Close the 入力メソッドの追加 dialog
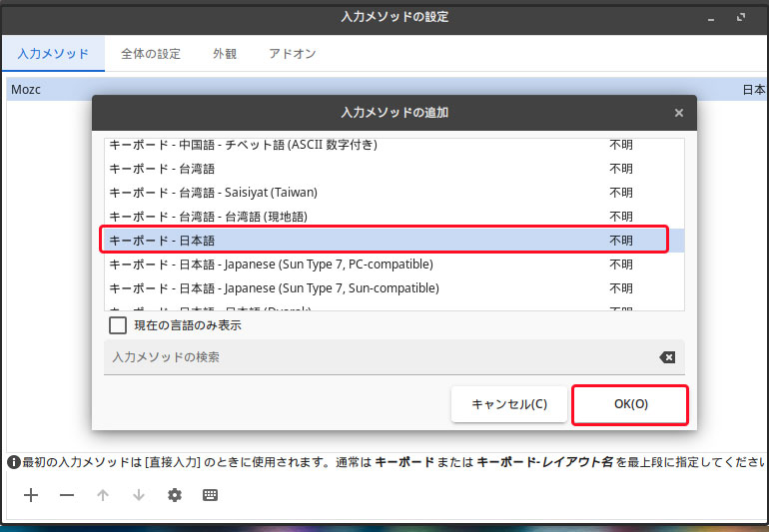Screen dimensions: 769x532 click(x=679, y=113)
